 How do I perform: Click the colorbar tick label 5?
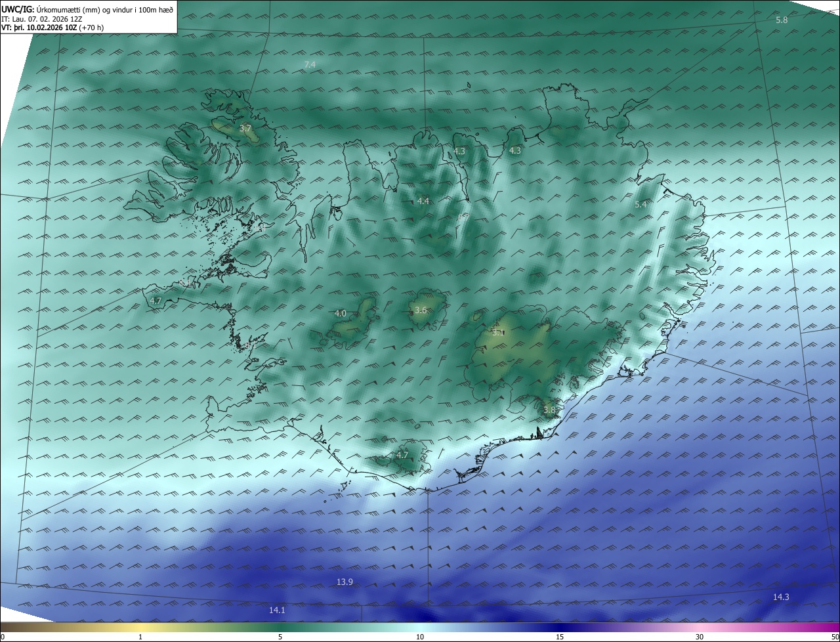(280, 637)
